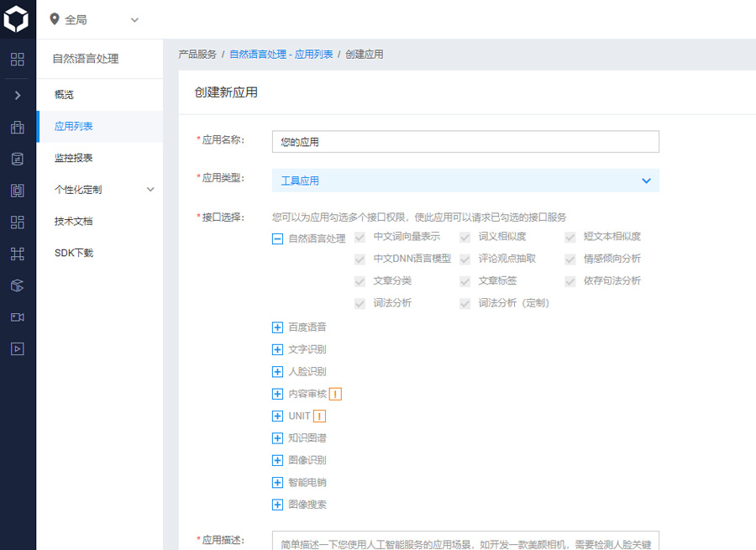Toggle the 情感倾向分析 checkbox
The width and height of the screenshot is (756, 550).
pyautogui.click(x=570, y=259)
